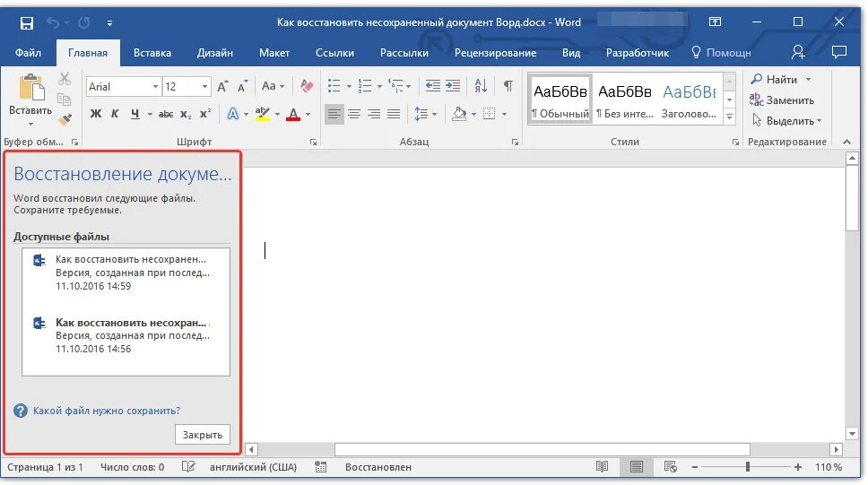Expand the numbered list dropdown arrow
Viewport: 868px width, 485px height.
[x=379, y=86]
